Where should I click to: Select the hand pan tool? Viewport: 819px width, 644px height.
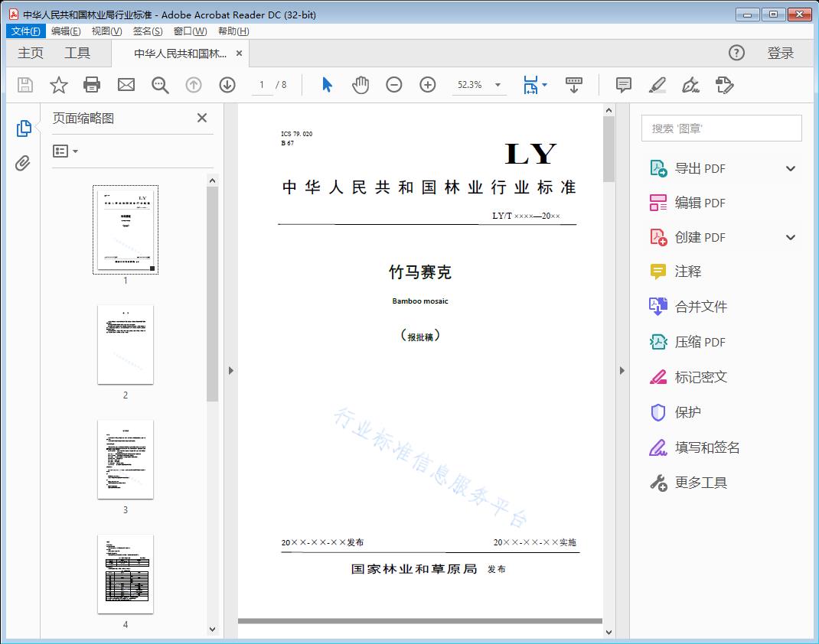coord(361,85)
